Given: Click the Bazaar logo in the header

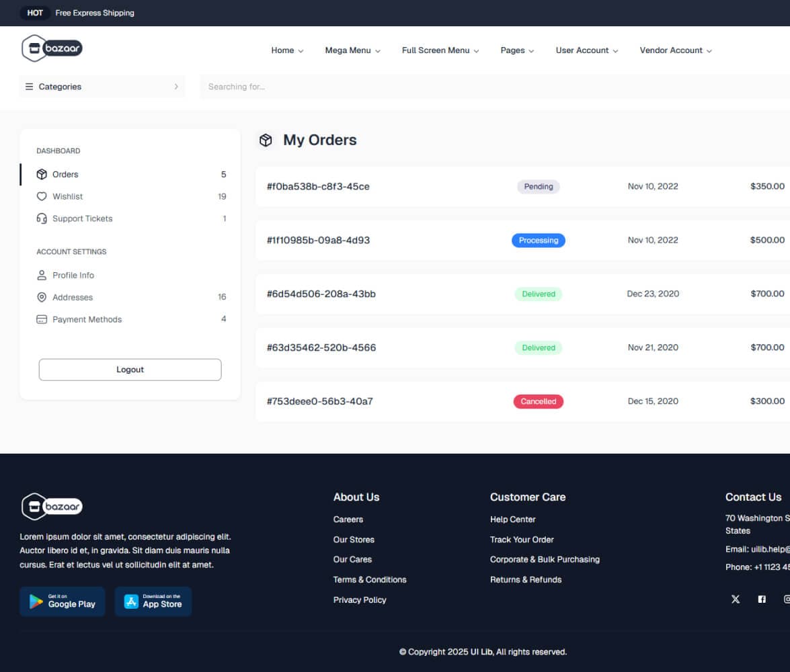Looking at the screenshot, I should [52, 48].
